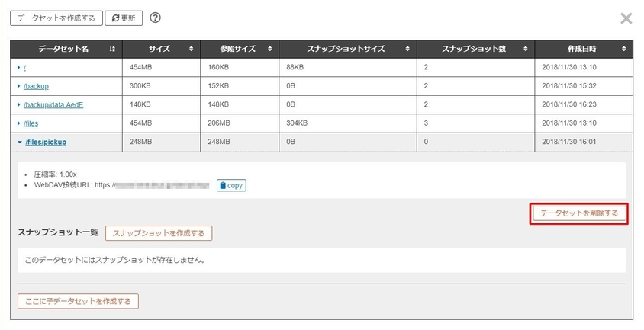Click the help question mark icon
The height and width of the screenshot is (330, 644).
click(x=156, y=18)
